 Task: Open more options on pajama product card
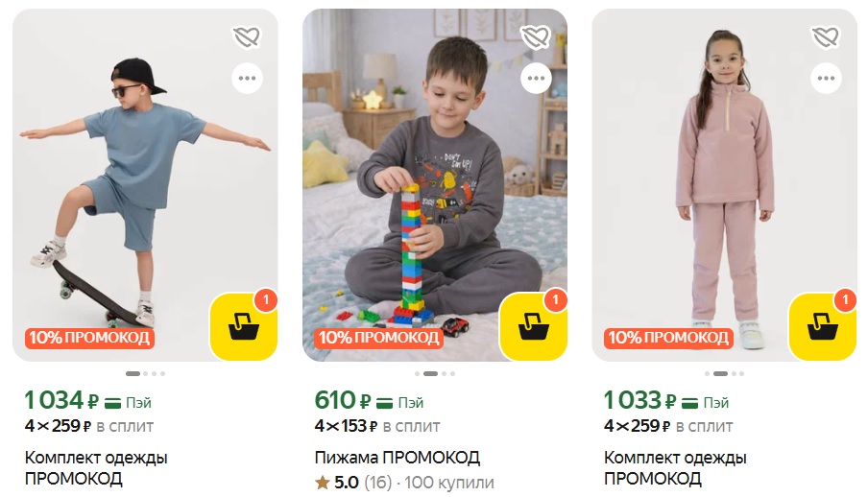click(536, 78)
